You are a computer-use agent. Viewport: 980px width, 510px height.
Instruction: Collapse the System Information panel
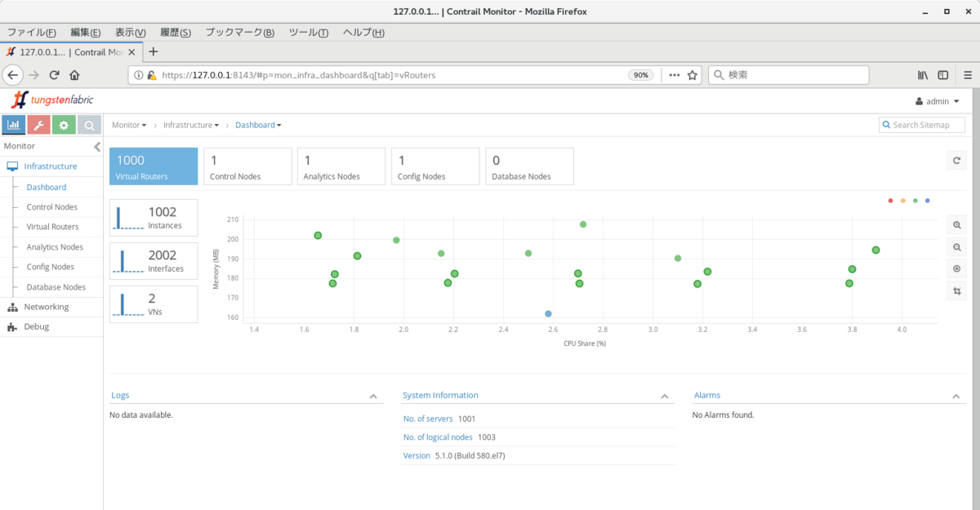665,396
